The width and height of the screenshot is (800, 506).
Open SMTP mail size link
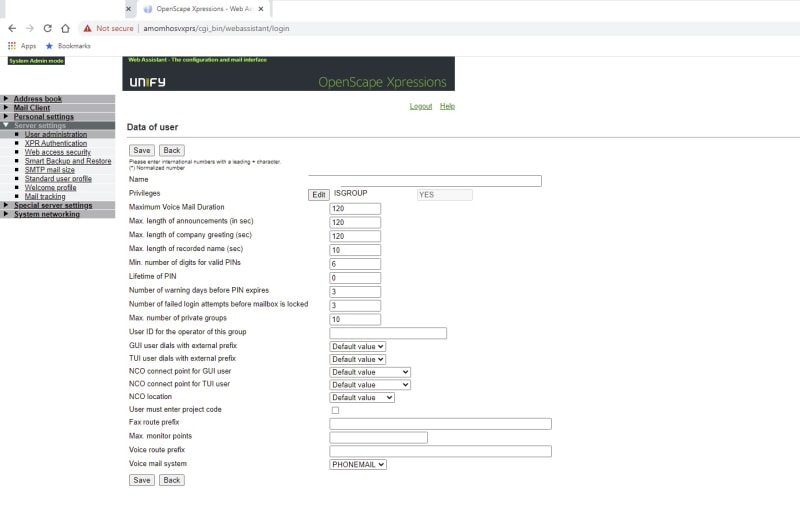click(49, 170)
